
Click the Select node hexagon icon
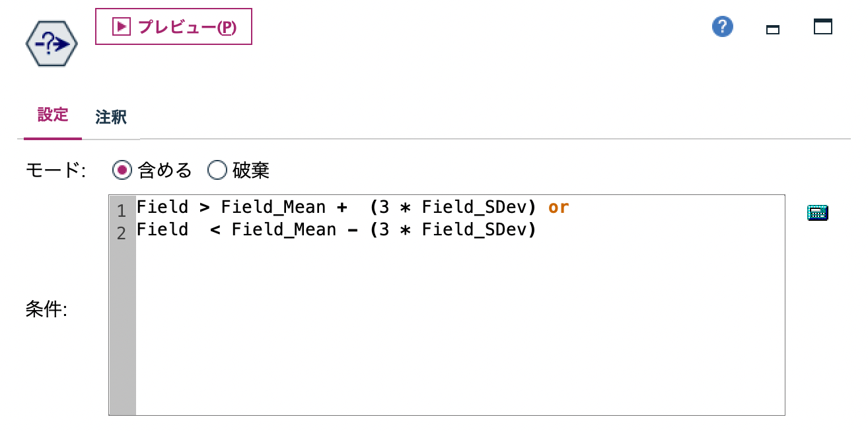[52, 44]
